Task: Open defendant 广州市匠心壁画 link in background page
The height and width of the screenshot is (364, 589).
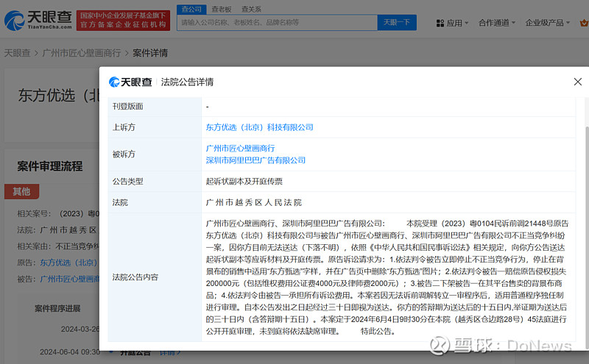Action: click(x=70, y=279)
